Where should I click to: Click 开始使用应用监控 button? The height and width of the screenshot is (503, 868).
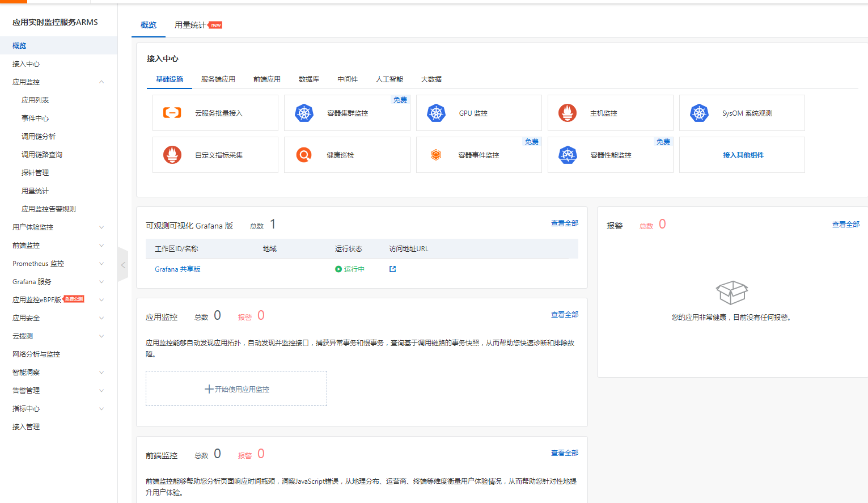(236, 388)
